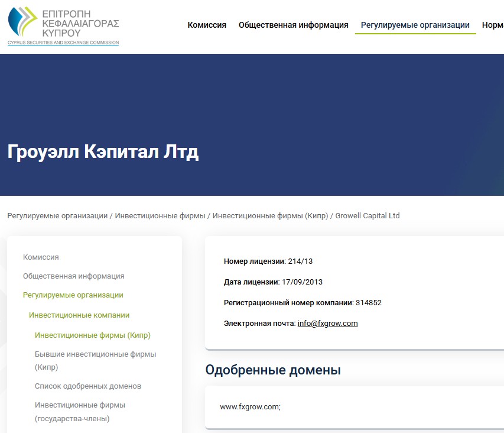
Task: Open Комиссия in the sidebar
Action: (x=41, y=257)
